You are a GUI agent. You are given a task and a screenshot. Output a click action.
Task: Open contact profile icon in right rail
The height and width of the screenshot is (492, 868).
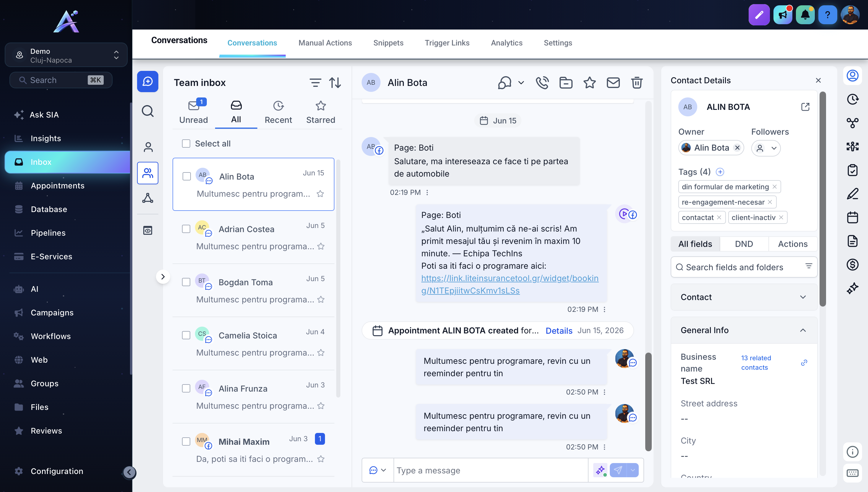coord(852,75)
